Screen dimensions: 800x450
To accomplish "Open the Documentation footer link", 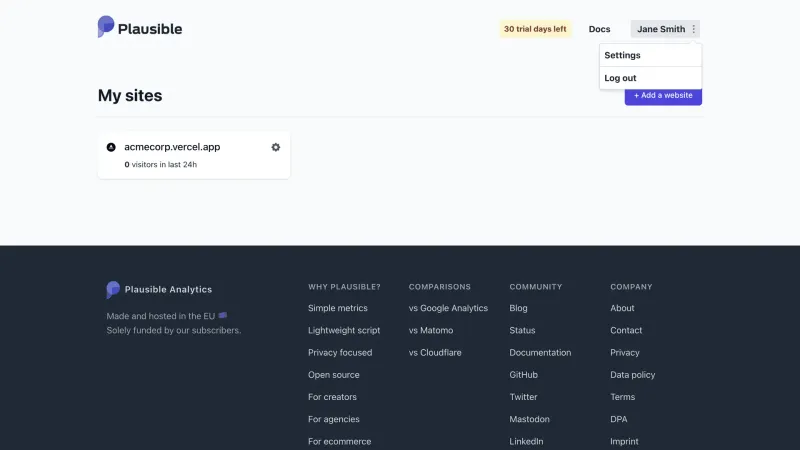I will coord(540,353).
